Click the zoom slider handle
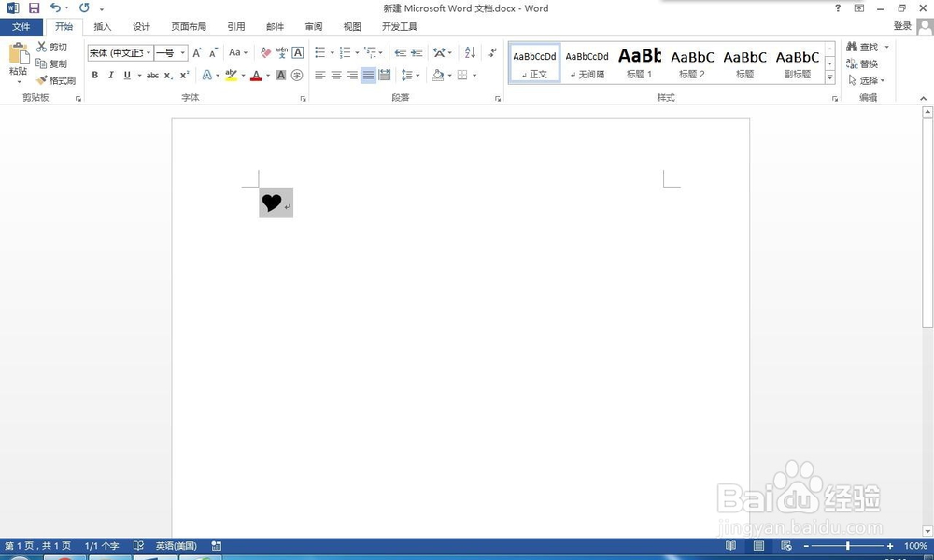The width and height of the screenshot is (934, 560). click(x=848, y=546)
